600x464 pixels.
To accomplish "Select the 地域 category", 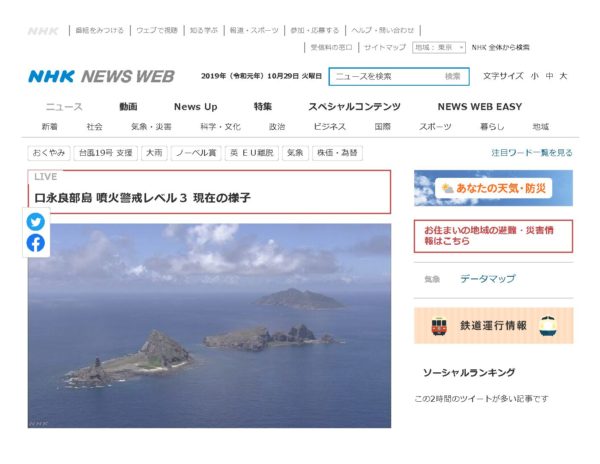I will click(x=541, y=127).
